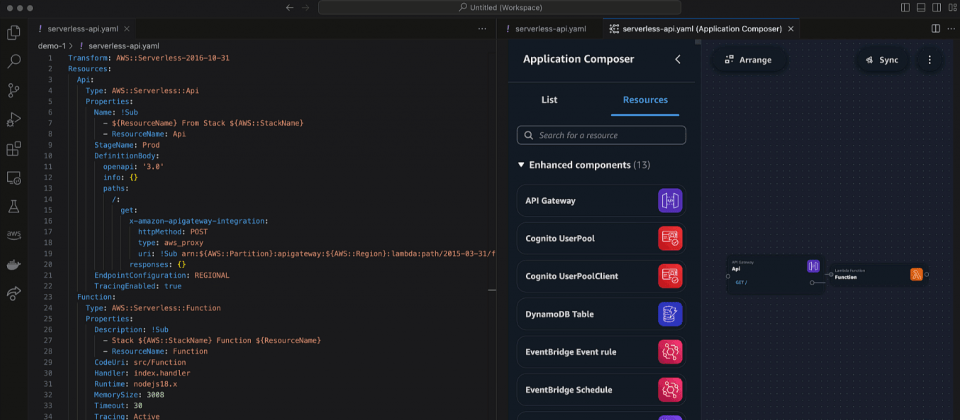Toggle secondary side bar layout icon
The height and width of the screenshot is (420, 960).
tap(937, 8)
